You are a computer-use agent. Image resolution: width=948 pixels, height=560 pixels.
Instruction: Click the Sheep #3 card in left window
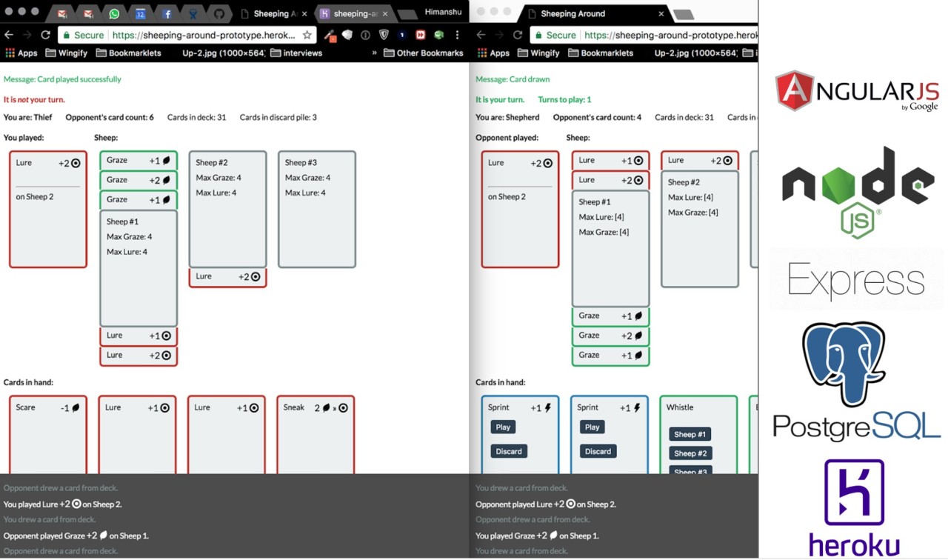(317, 210)
